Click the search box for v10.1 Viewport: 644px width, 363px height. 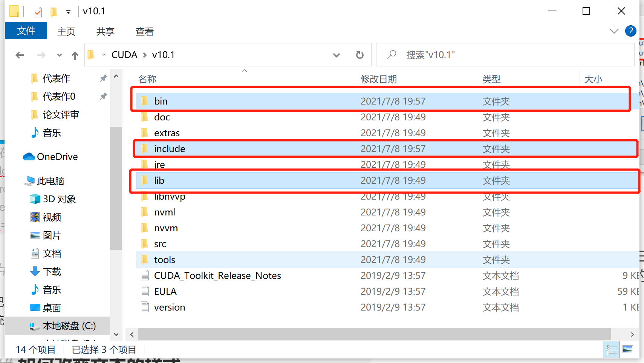click(505, 55)
